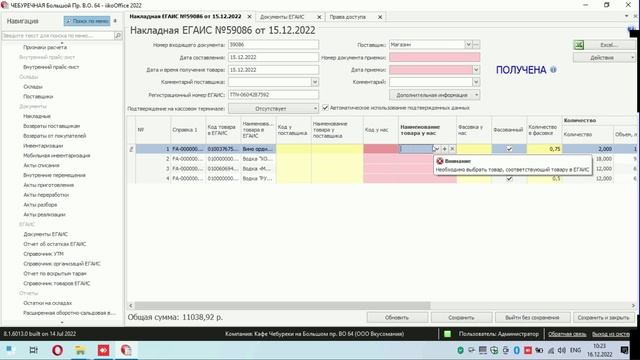The width and height of the screenshot is (640, 360).
Task: Toggle automatic use of confirmed data checkbox
Action: pos(325,108)
